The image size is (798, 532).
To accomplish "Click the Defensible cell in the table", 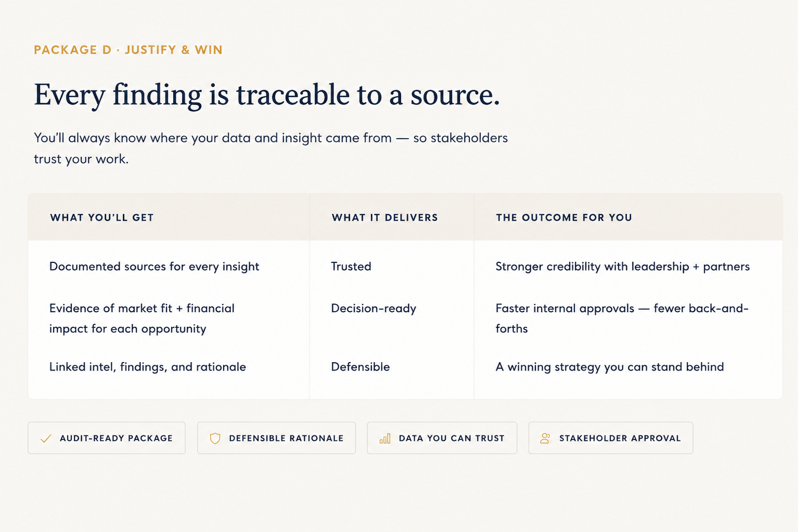I will (x=361, y=367).
